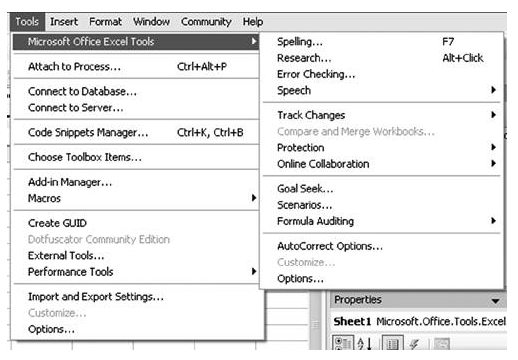Open AutoCorrect Options
The width and height of the screenshot is (518, 360).
coord(382,246)
